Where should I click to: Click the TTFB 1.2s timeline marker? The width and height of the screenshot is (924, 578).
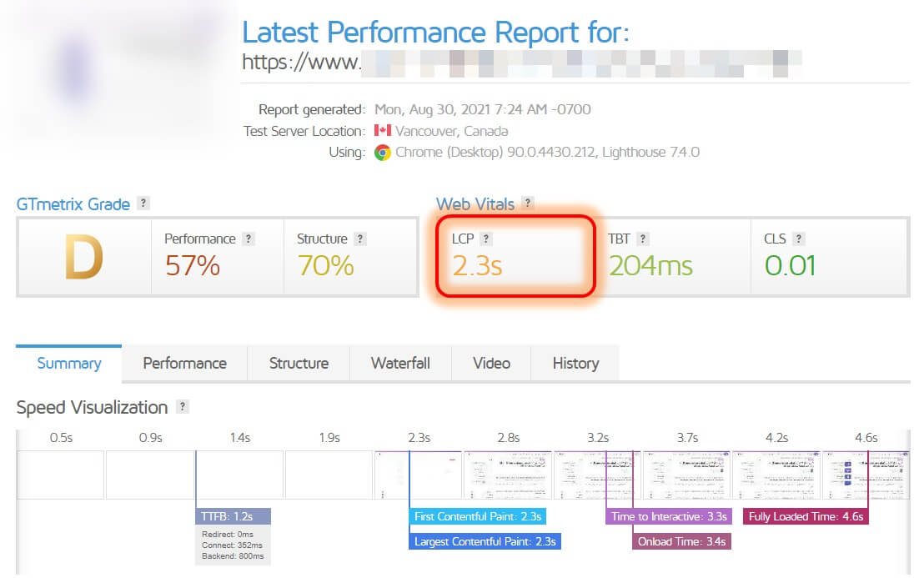pos(233,516)
